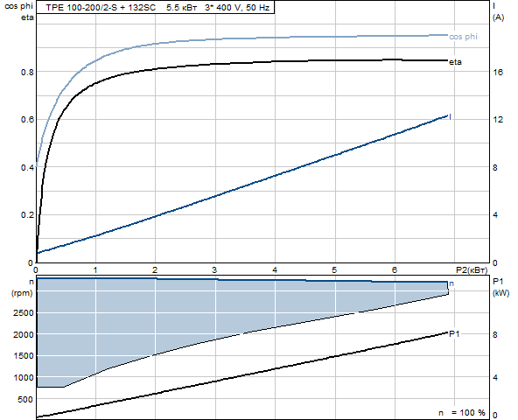This screenshot has height=420, width=518.
Task: Click the 'eta' curve label
Action: coord(455,62)
